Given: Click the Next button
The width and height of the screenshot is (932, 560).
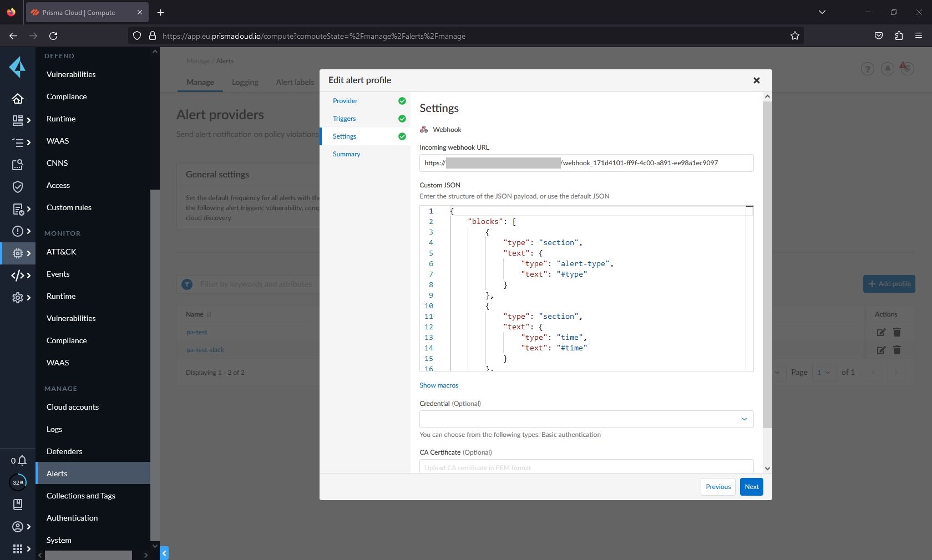Looking at the screenshot, I should point(752,487).
